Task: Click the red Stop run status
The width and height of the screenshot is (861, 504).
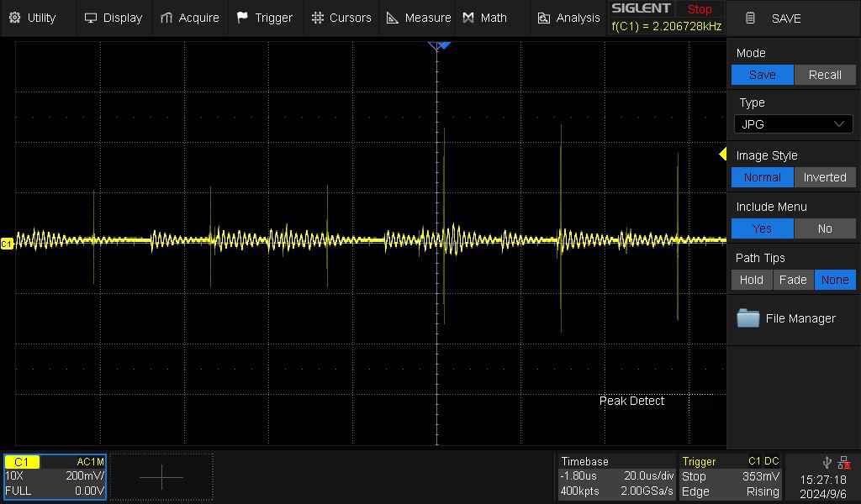Action: tap(700, 9)
